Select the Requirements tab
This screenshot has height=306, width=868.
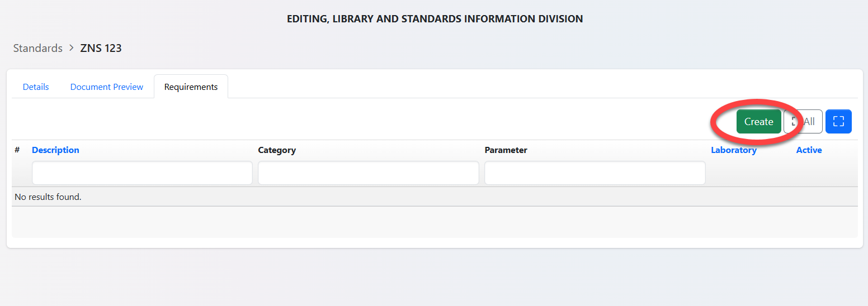point(191,87)
